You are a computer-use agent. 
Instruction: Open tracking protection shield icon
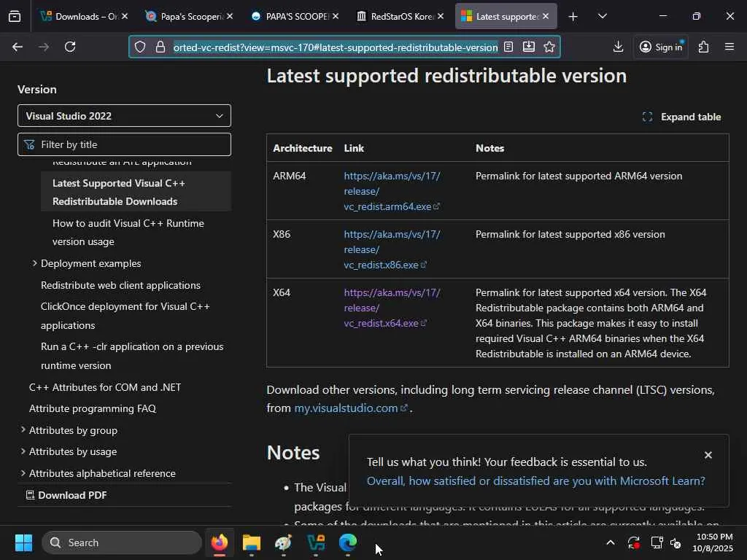point(139,47)
